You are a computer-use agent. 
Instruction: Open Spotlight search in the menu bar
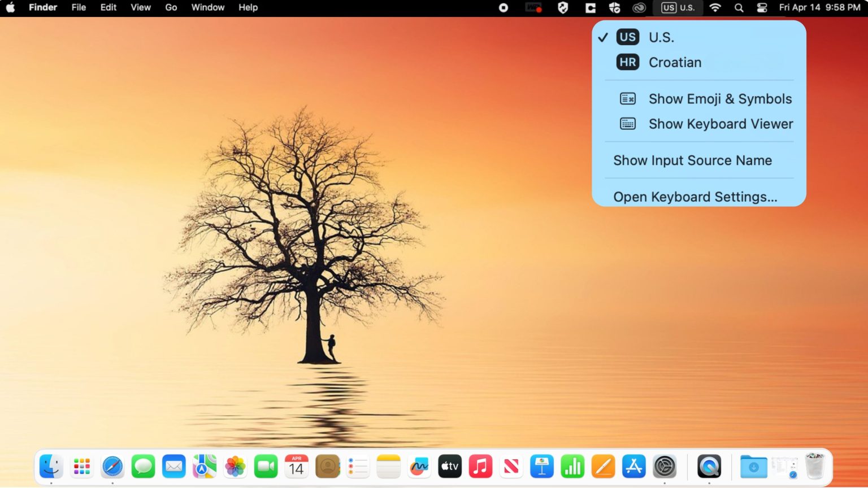click(x=738, y=8)
